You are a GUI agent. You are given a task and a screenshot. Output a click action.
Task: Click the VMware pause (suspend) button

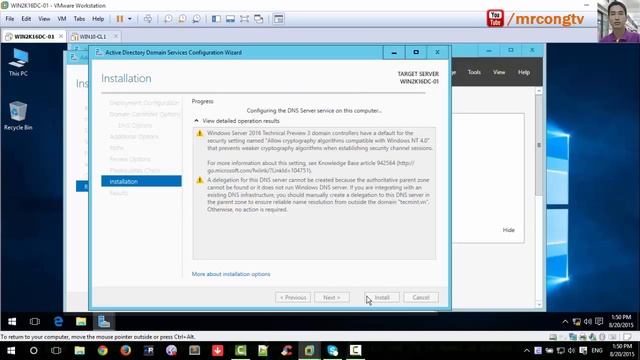(x=120, y=19)
